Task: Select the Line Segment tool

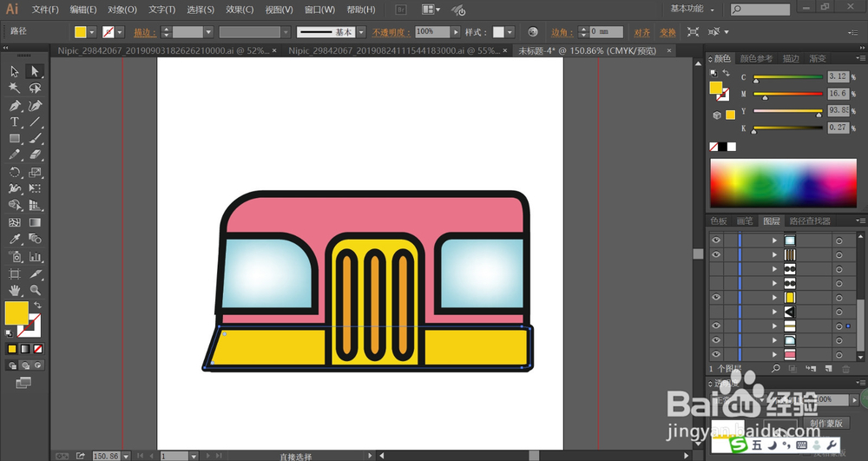Action: click(35, 122)
